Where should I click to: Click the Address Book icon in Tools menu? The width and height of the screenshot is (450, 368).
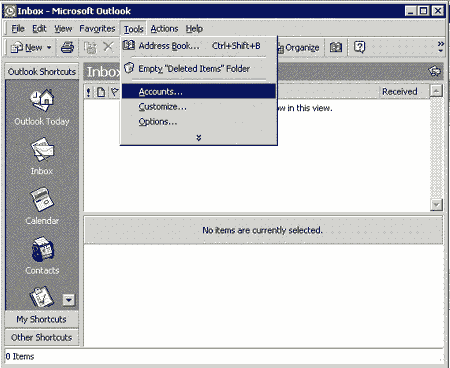(x=129, y=45)
